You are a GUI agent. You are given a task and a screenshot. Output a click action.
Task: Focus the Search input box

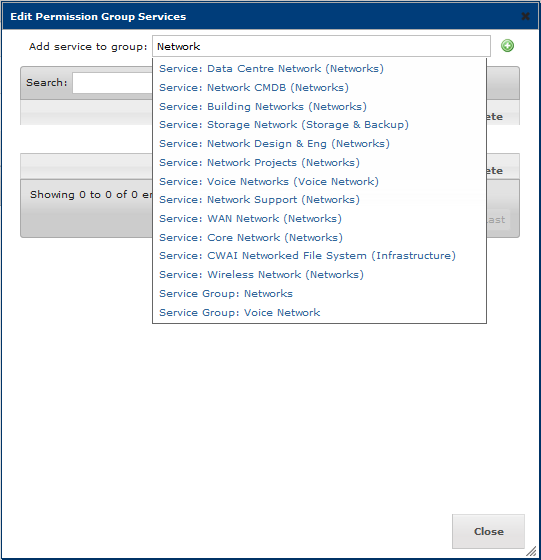click(x=112, y=83)
